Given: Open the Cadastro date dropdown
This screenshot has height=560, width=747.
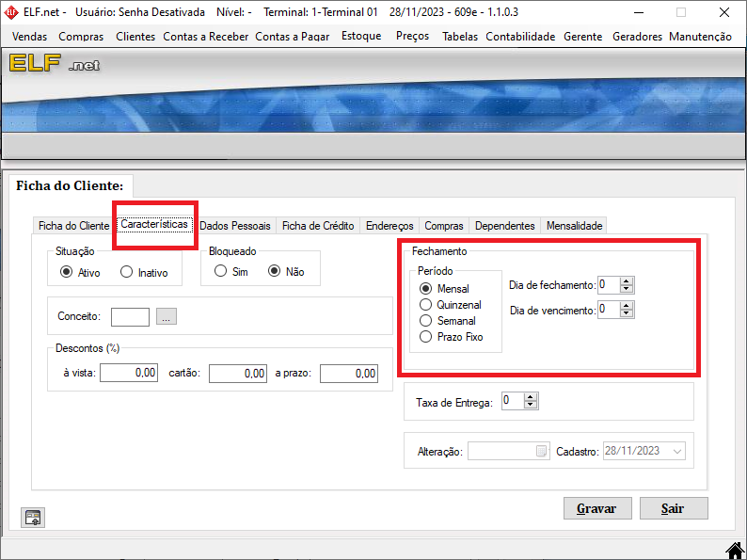Looking at the screenshot, I should (677, 451).
